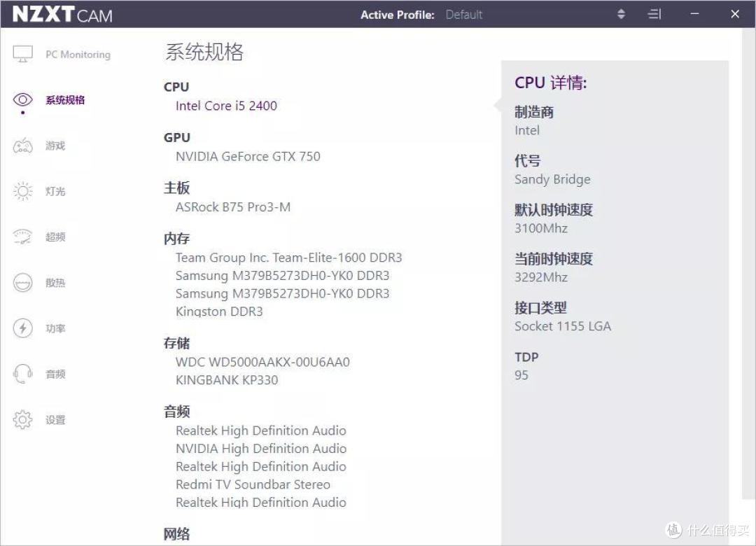Select first Samsung M379B5273DH0-YK0 DDR3 row

click(x=283, y=275)
